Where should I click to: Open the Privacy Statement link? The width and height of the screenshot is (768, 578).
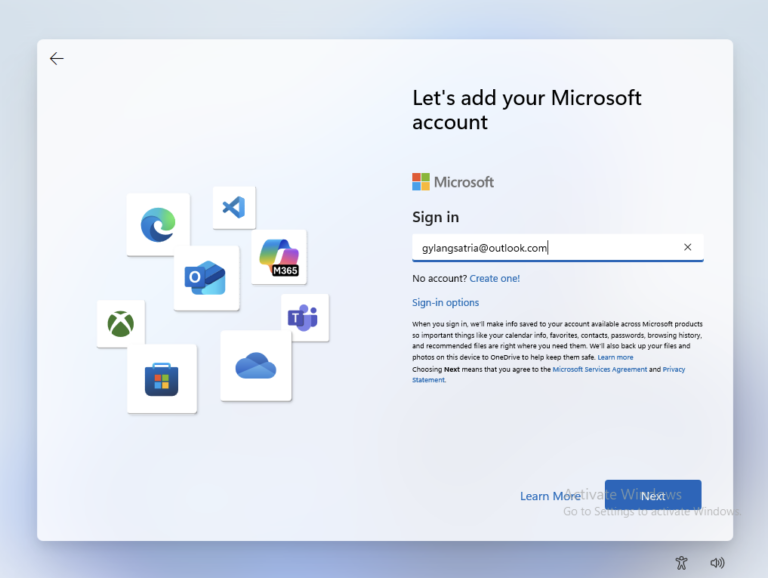click(673, 369)
